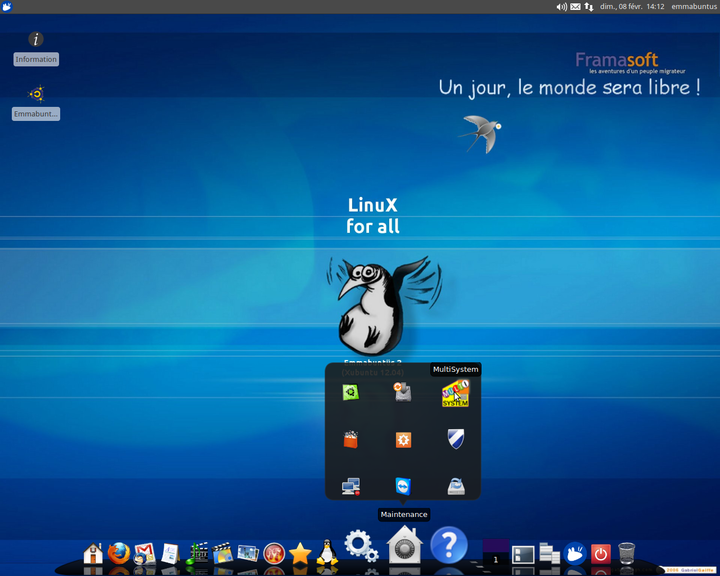720x576 pixels.
Task: Open the Tux penguin dock icon
Action: click(327, 552)
